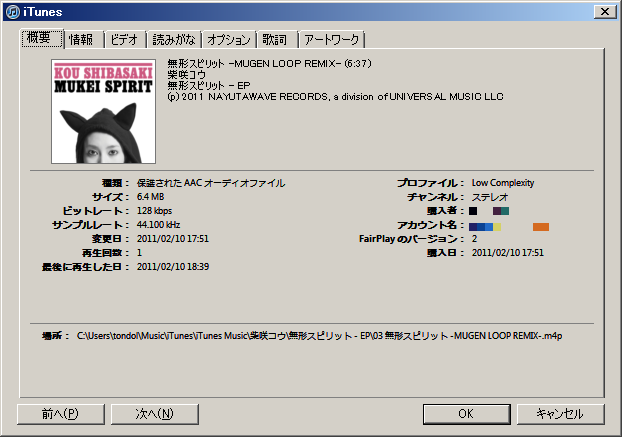Click the キャンセル button
Screen dimensions: 622x437
(561, 414)
